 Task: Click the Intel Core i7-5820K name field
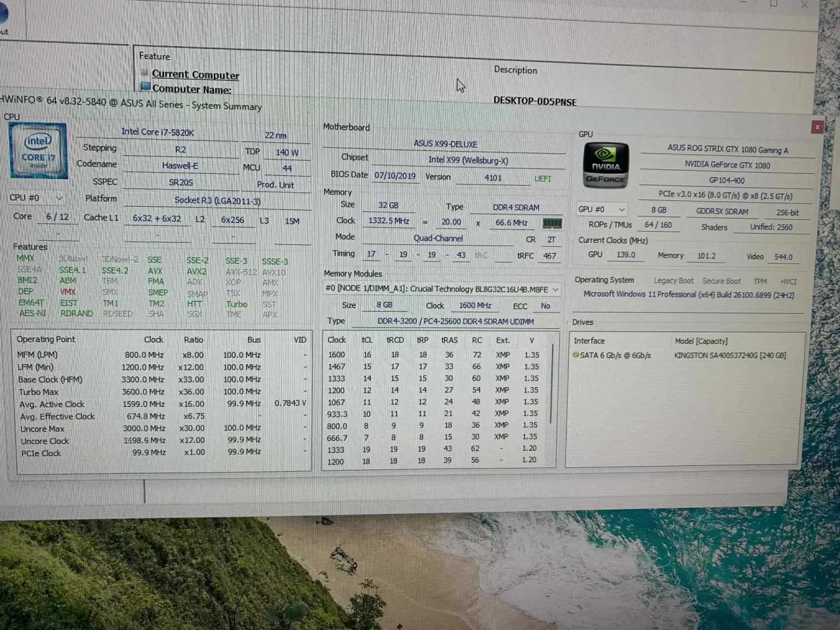(x=157, y=132)
